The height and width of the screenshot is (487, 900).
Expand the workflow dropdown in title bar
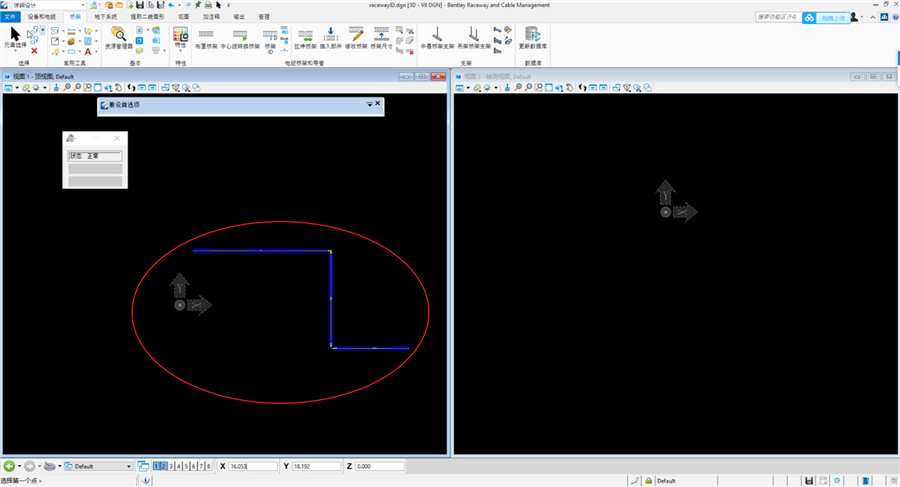coord(80,5)
